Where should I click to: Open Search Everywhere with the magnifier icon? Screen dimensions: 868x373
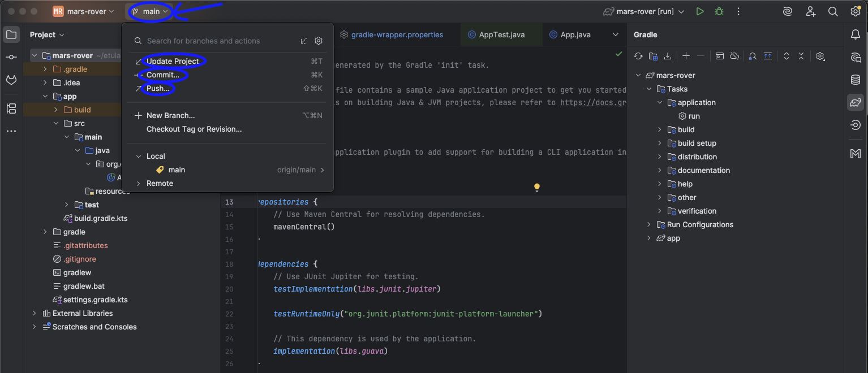(x=833, y=11)
